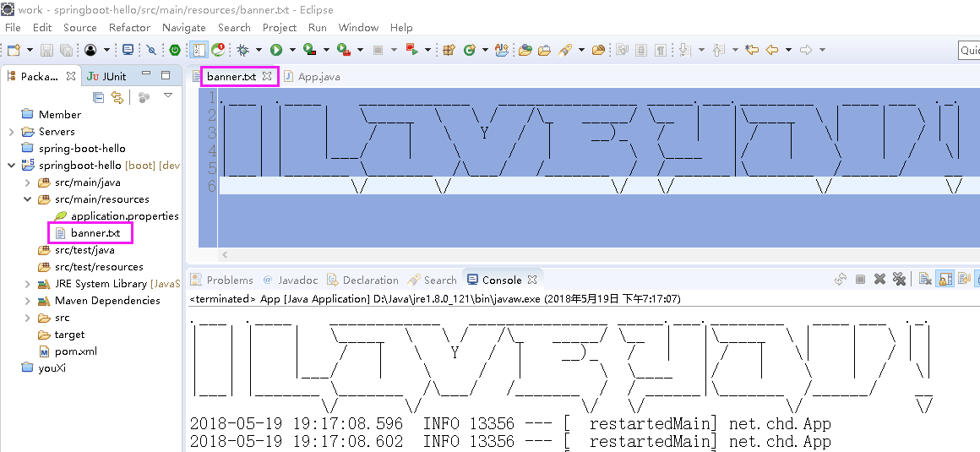The width and height of the screenshot is (980, 452).
Task: Switch to the JUnit view tab
Action: click(106, 76)
